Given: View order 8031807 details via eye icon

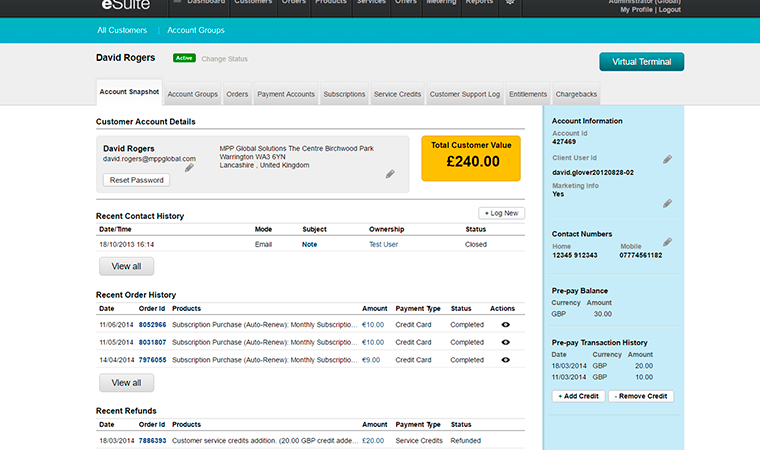Looking at the screenshot, I should point(505,342).
